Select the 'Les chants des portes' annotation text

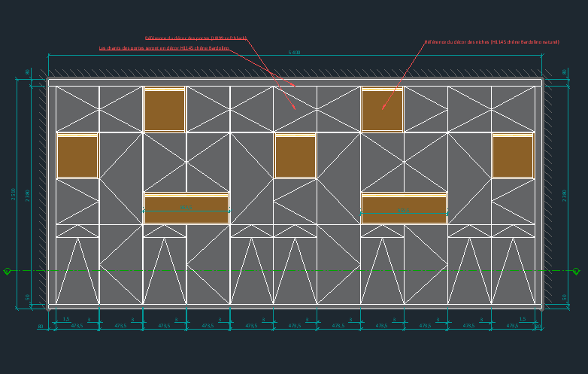click(x=164, y=47)
